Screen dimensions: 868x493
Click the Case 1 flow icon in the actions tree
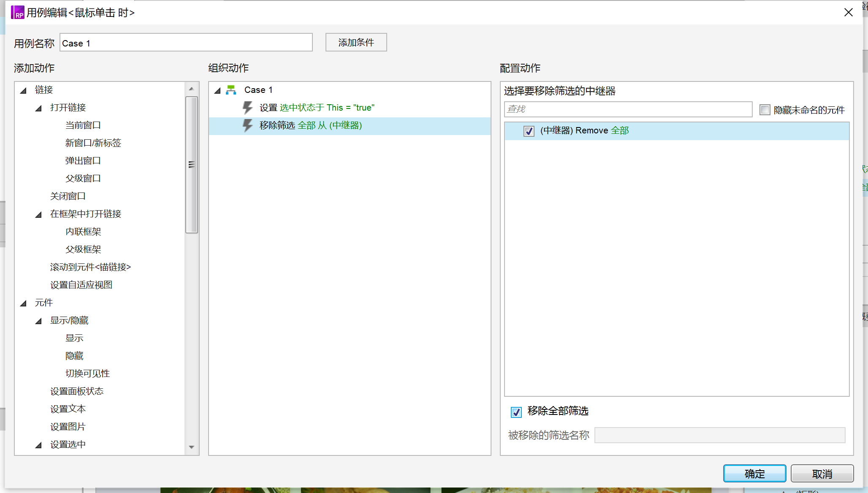(231, 90)
